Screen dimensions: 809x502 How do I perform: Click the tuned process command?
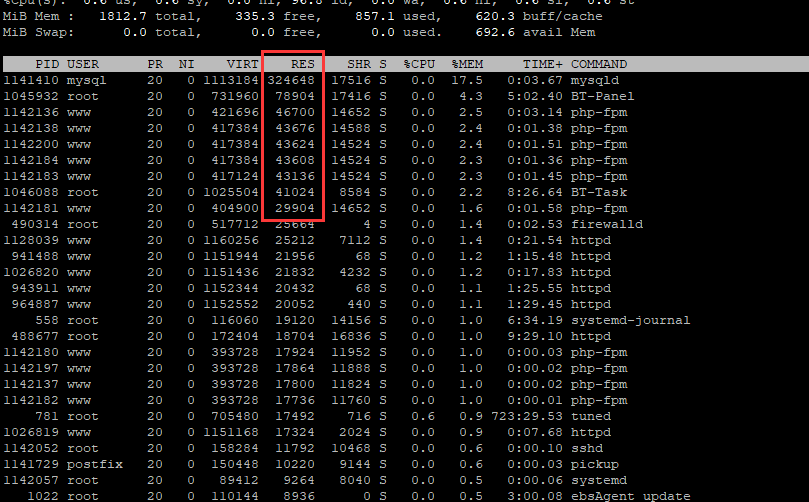591,416
